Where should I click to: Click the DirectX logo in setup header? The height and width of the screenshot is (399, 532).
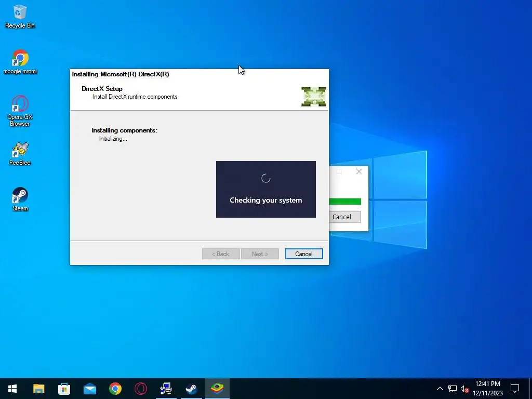pyautogui.click(x=313, y=96)
